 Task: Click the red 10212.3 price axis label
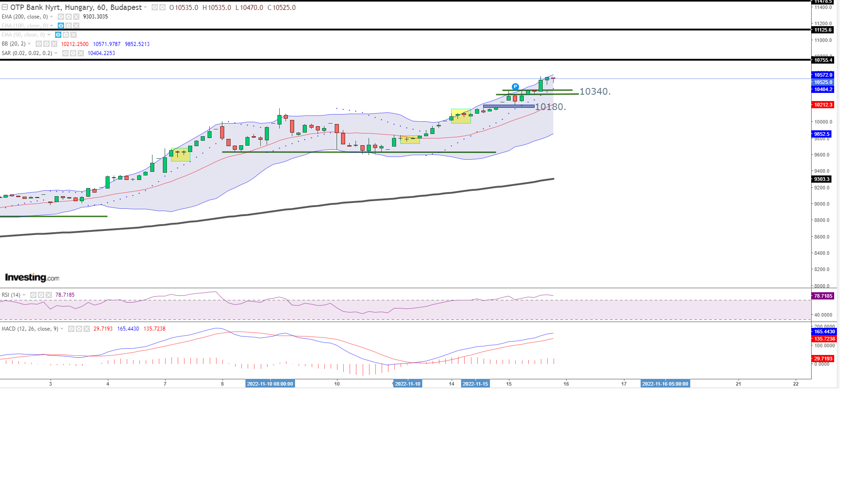[x=823, y=105]
